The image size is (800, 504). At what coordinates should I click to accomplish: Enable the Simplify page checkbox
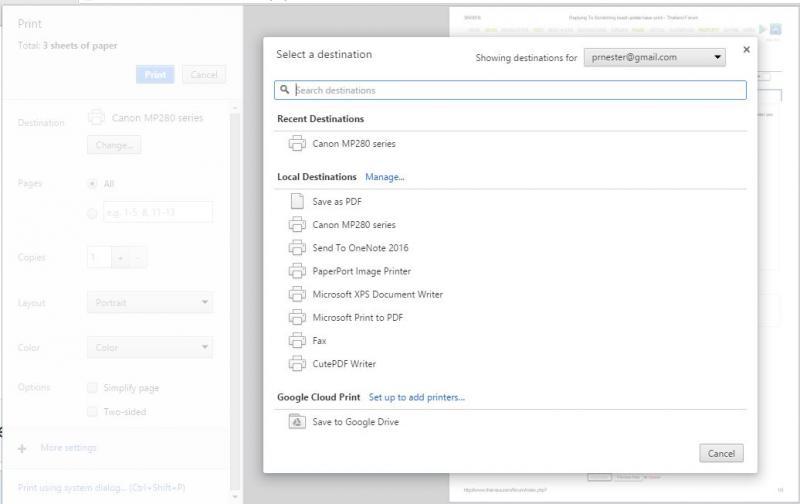pyautogui.click(x=92, y=388)
